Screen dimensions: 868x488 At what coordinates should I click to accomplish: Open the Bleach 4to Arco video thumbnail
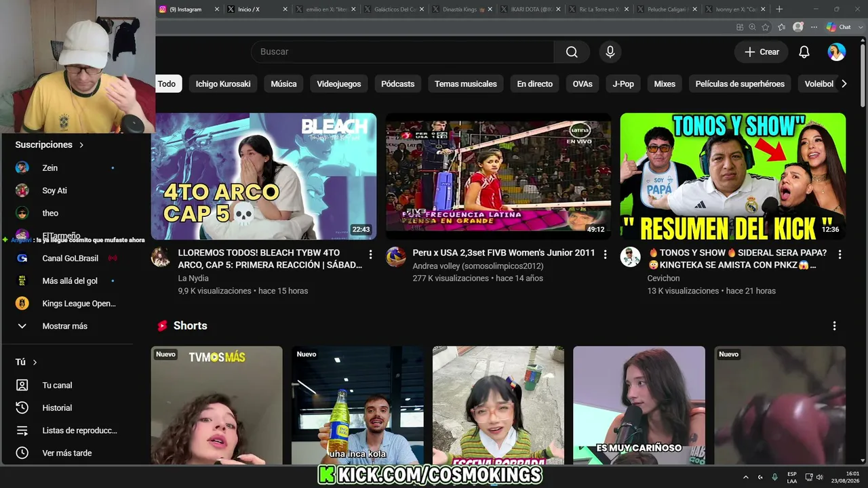point(264,176)
